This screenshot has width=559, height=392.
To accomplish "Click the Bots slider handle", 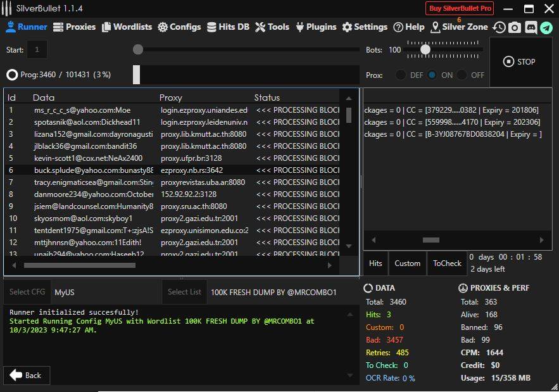I will point(425,49).
